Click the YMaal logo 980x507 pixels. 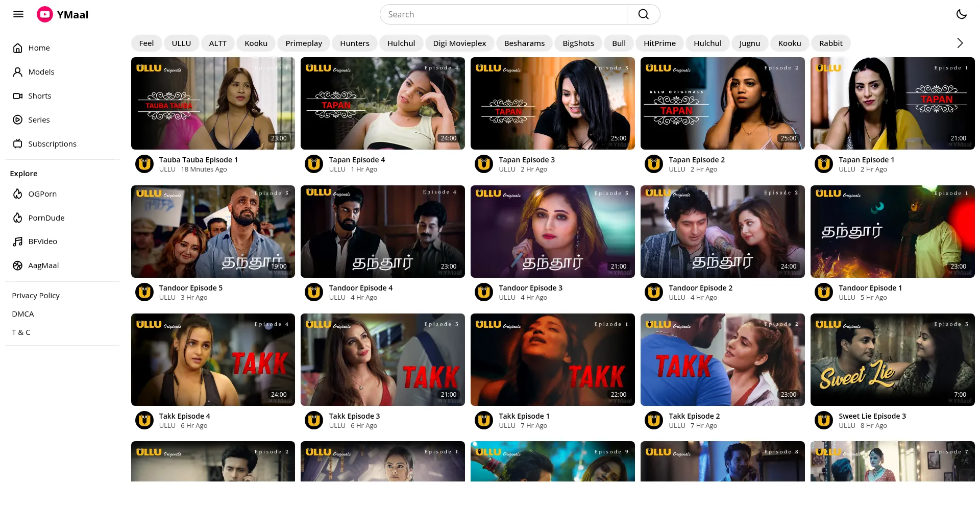63,14
